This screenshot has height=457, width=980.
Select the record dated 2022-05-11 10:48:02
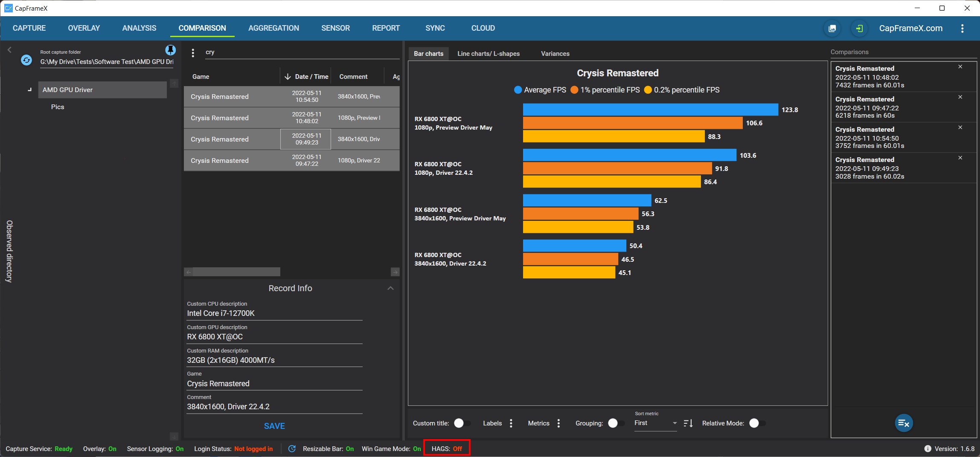[x=292, y=118]
